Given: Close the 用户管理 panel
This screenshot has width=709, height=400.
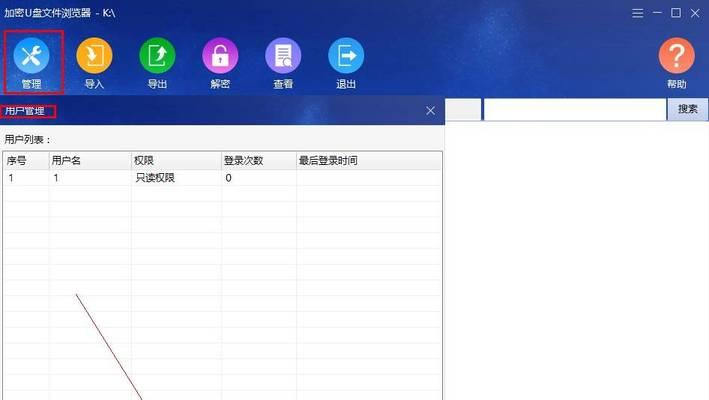Looking at the screenshot, I should [x=430, y=111].
